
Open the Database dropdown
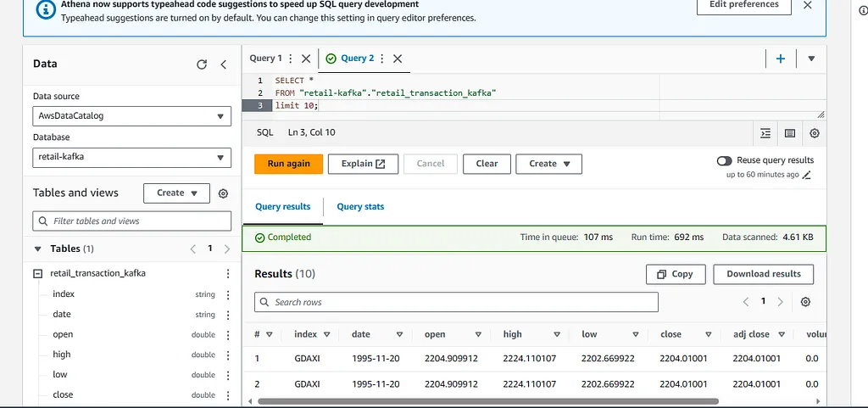click(x=131, y=157)
